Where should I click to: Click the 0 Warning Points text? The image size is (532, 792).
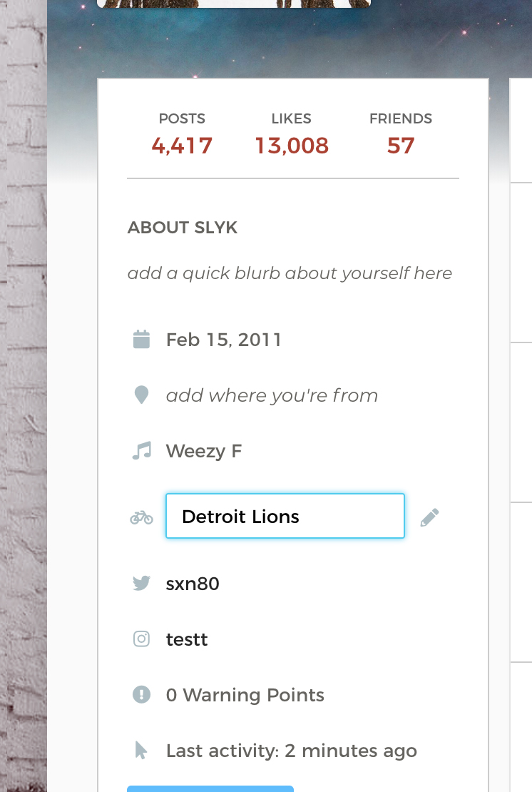click(245, 695)
